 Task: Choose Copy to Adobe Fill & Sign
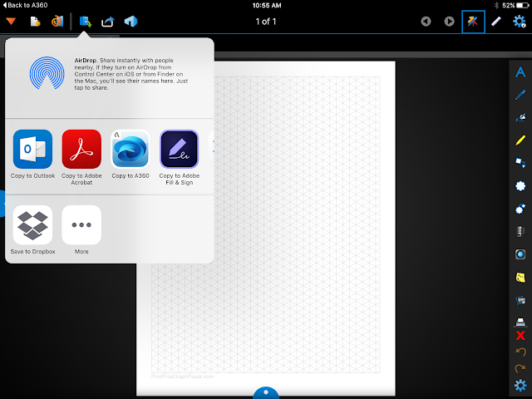click(x=180, y=157)
